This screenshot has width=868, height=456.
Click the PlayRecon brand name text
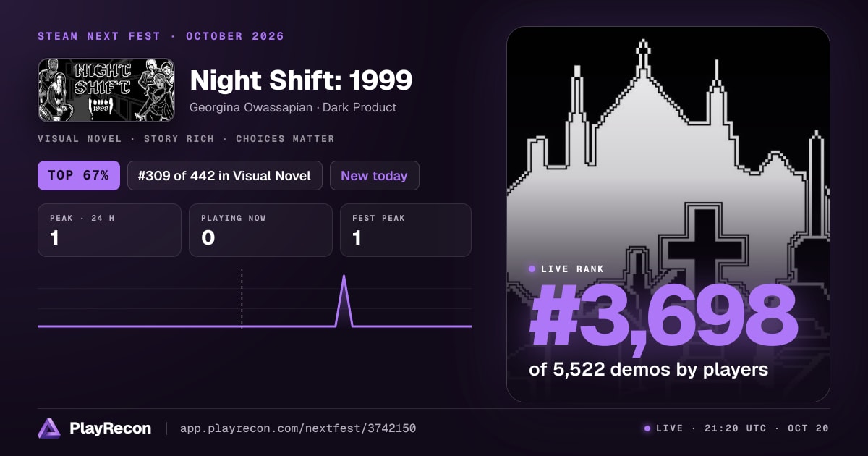pyautogui.click(x=111, y=428)
